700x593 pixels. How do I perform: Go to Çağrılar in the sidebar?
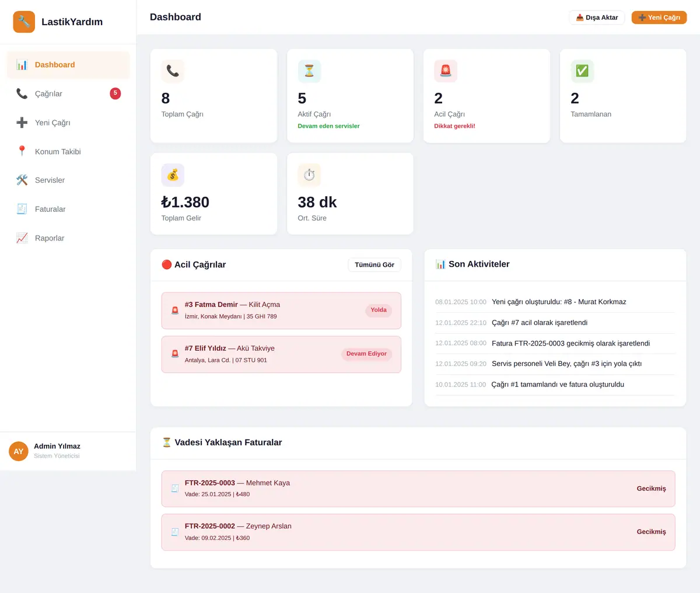coord(68,93)
